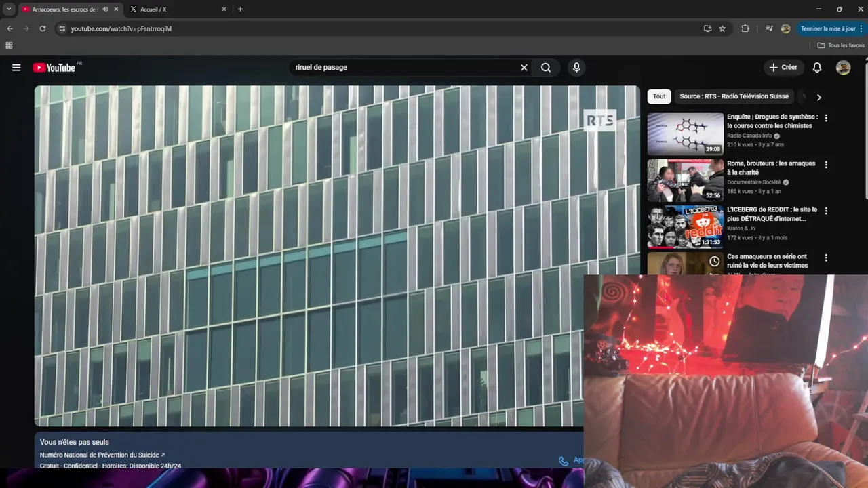Reload the page
The height and width of the screenshot is (488, 868).
coord(42,28)
